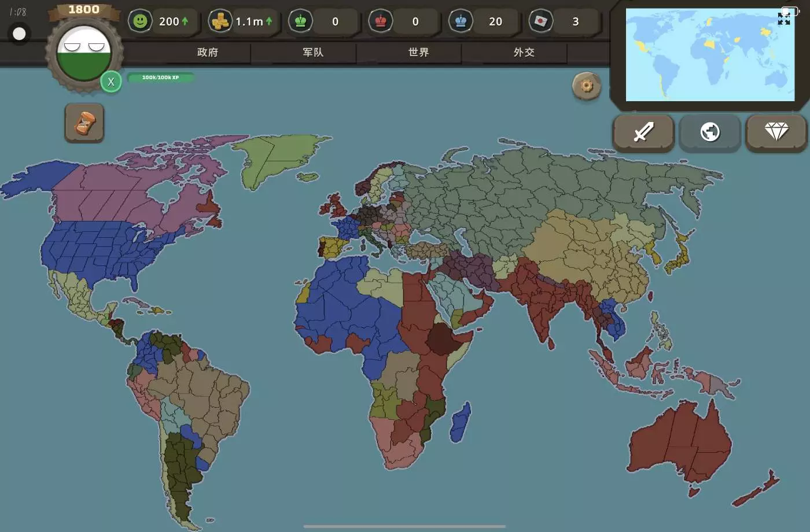Expand the minimap with the arrows icon
The height and width of the screenshot is (532, 810).
point(784,19)
